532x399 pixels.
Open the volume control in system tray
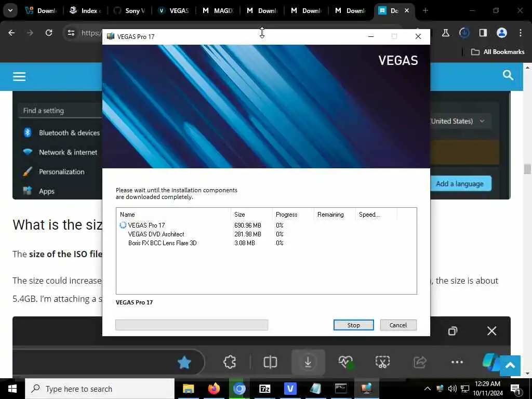pyautogui.click(x=452, y=389)
